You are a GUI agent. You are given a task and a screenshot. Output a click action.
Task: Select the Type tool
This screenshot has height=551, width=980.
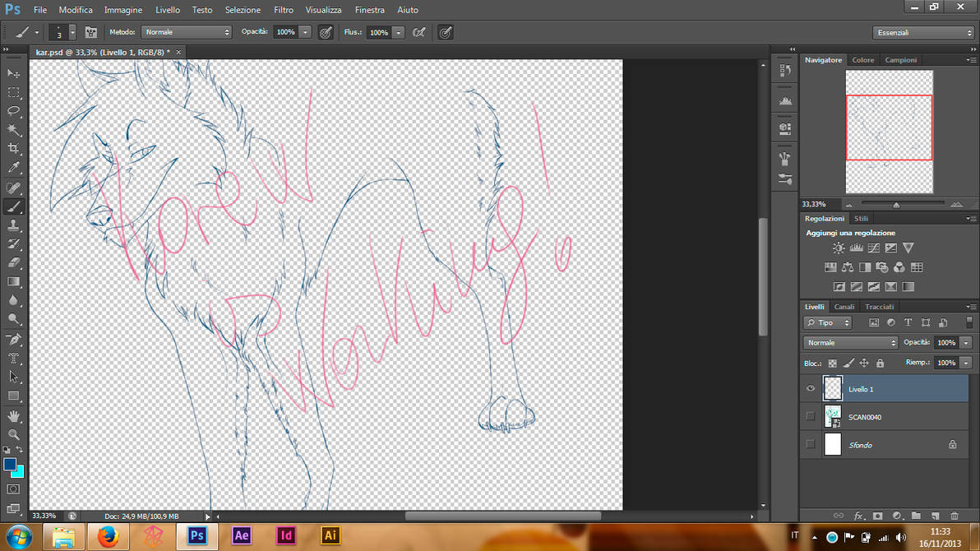coord(14,359)
